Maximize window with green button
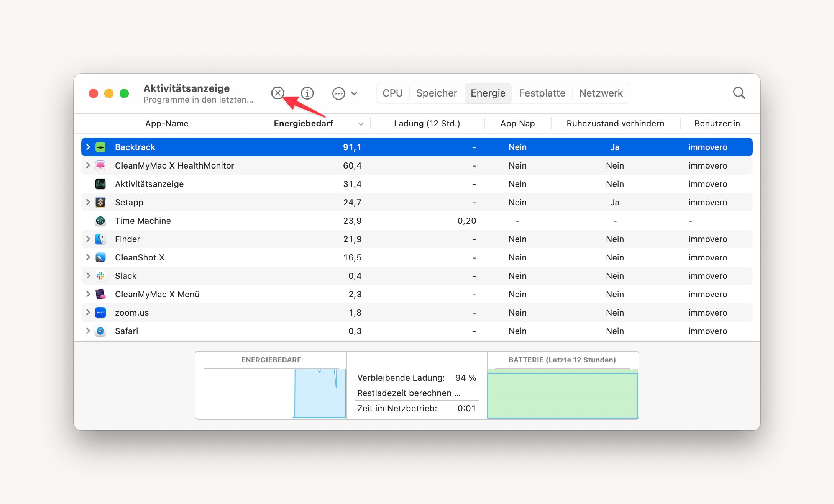This screenshot has width=834, height=504. [x=124, y=93]
